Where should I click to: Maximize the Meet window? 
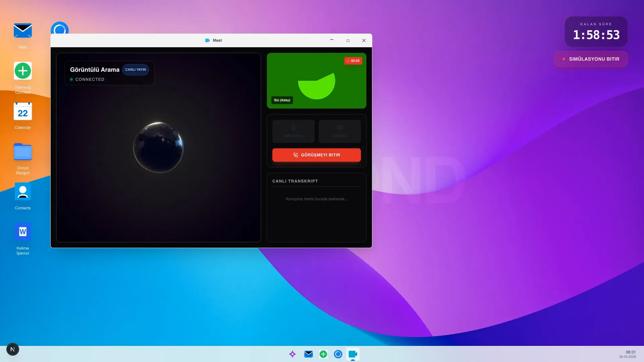coord(348,40)
